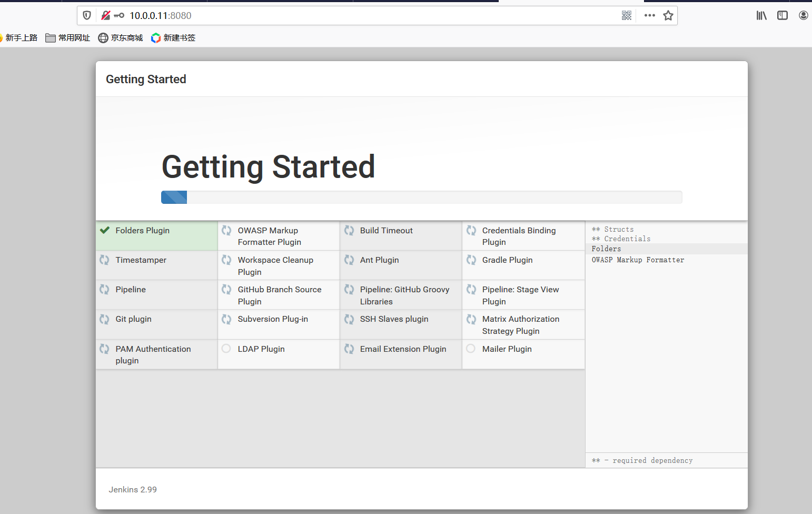Click the large 'Getting Started' heading
This screenshot has height=514, width=812.
point(269,167)
